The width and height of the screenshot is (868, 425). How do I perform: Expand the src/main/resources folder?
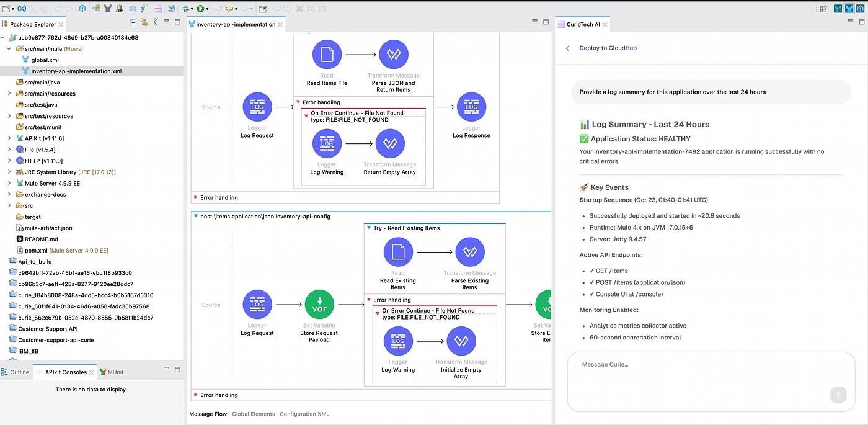coord(9,94)
